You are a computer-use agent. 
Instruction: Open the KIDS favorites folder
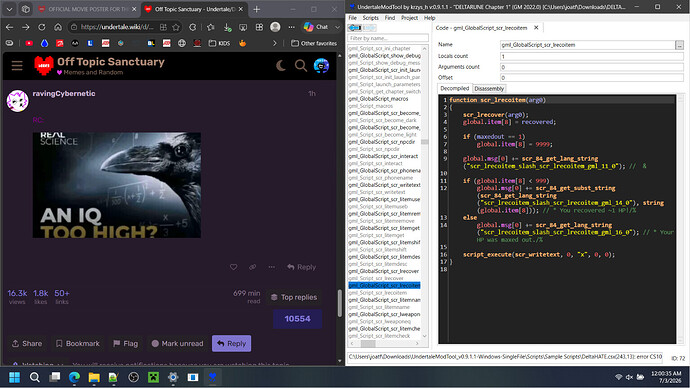tap(219, 43)
